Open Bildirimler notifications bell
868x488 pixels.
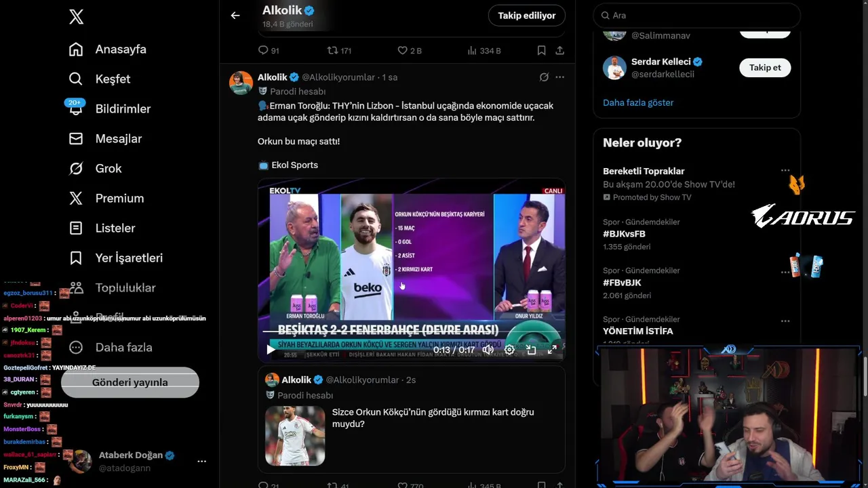[76, 108]
